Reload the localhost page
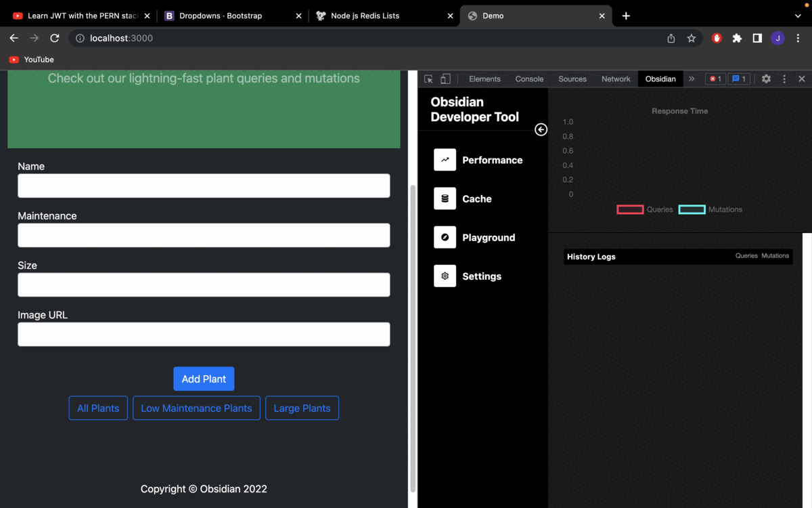The height and width of the screenshot is (508, 812). click(x=55, y=38)
